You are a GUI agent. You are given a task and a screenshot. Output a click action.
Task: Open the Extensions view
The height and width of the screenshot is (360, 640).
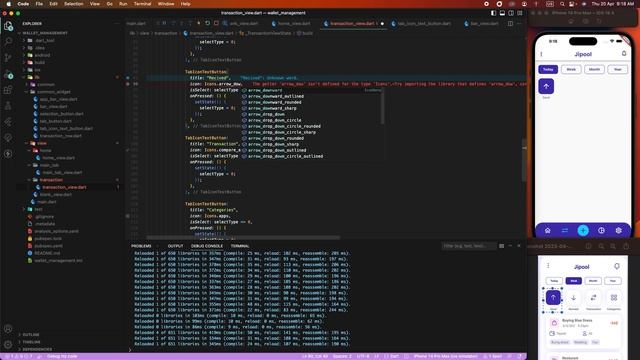(x=8, y=90)
